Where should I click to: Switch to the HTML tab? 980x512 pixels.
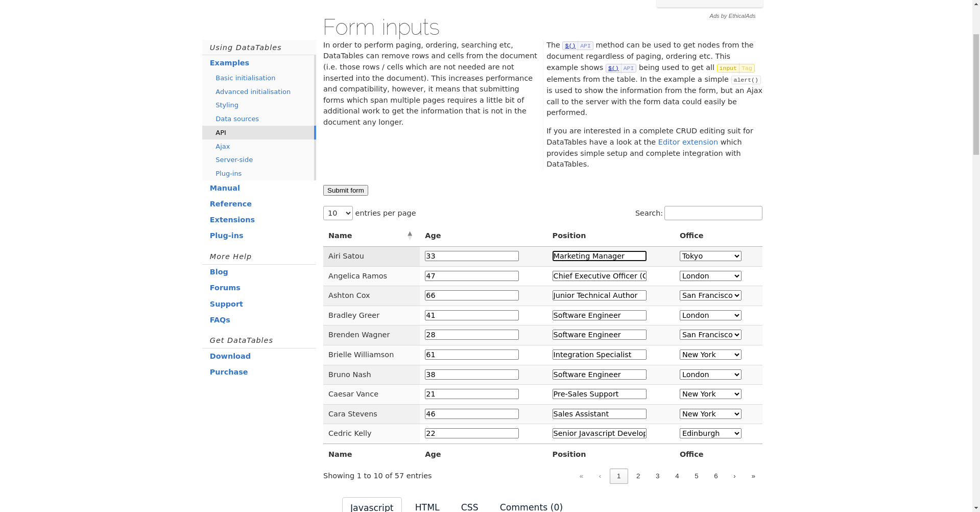[427, 506]
